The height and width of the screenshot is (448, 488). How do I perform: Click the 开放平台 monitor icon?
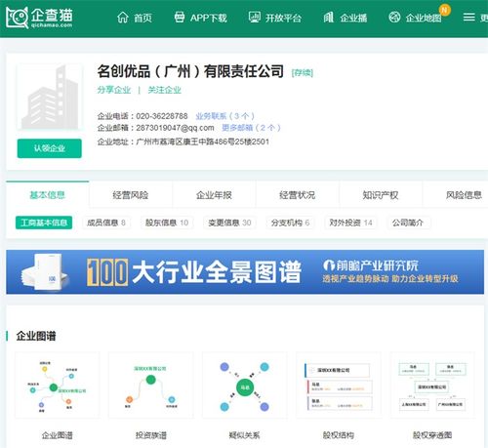pos(255,18)
